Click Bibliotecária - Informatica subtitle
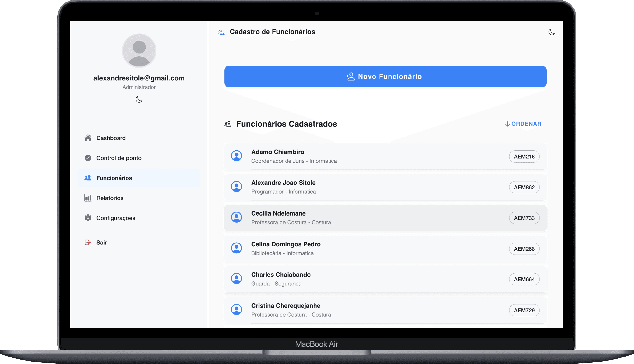Viewport: 634px width, 364px height. tap(282, 253)
